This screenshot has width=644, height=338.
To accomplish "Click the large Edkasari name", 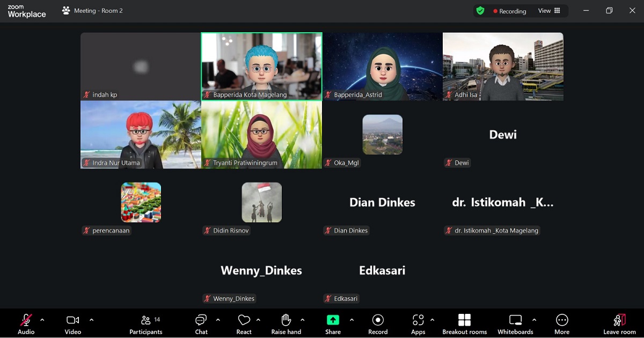I will [382, 270].
